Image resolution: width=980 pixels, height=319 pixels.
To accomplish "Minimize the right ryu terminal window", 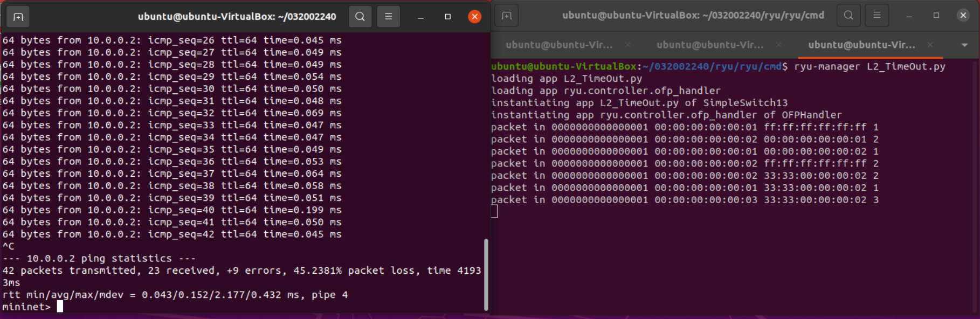I will tap(909, 16).
